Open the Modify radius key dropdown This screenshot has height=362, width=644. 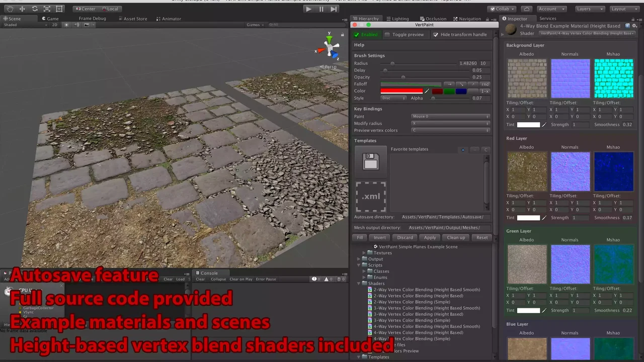point(451,123)
